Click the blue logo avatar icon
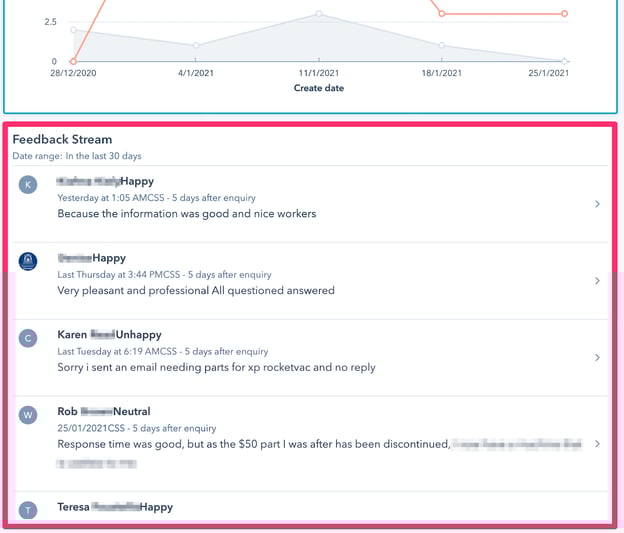This screenshot has height=533, width=624. coord(28,261)
